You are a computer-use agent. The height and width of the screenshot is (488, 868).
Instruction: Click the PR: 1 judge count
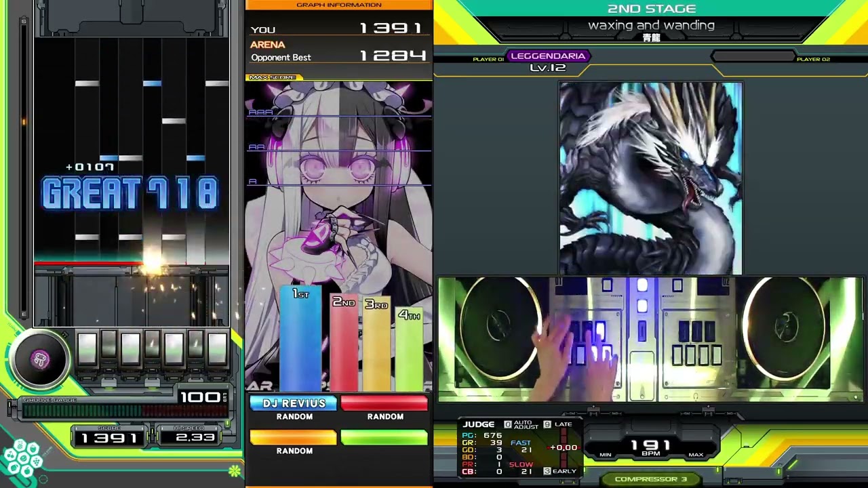[482, 465]
